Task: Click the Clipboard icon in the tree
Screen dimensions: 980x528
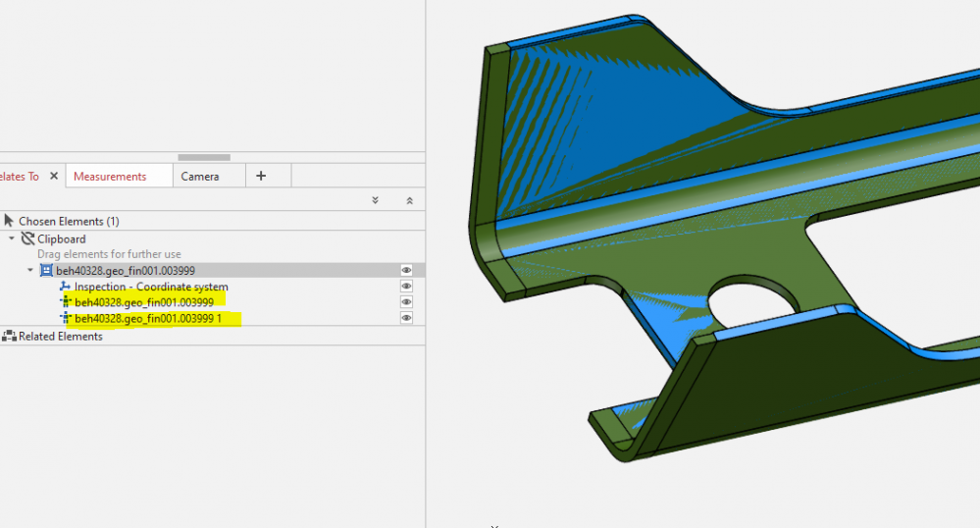Action: tap(27, 238)
